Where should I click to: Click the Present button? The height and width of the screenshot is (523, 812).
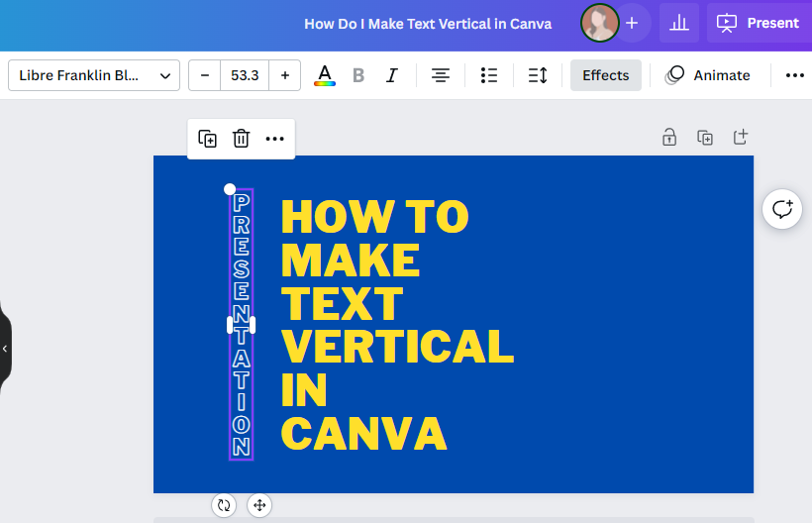click(758, 23)
